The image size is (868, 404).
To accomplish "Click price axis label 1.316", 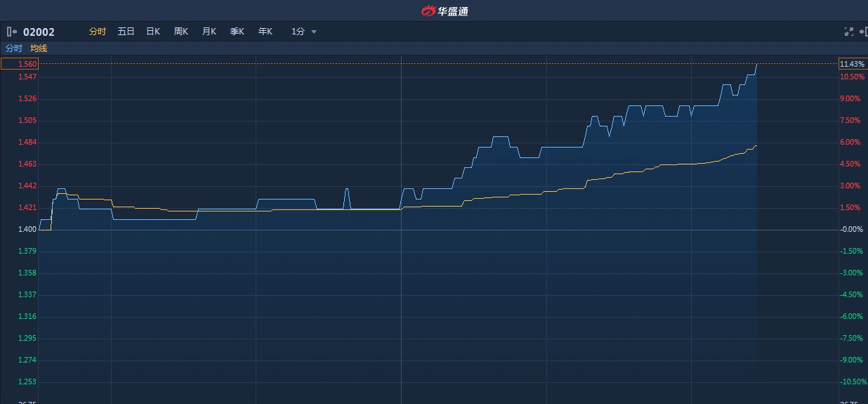I will [x=27, y=316].
